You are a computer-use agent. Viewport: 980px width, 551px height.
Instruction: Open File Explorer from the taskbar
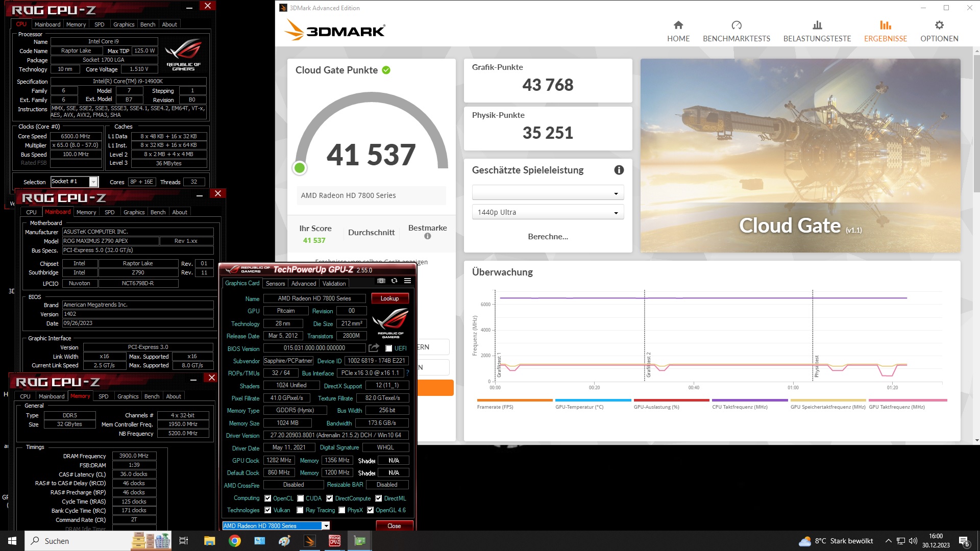click(209, 541)
